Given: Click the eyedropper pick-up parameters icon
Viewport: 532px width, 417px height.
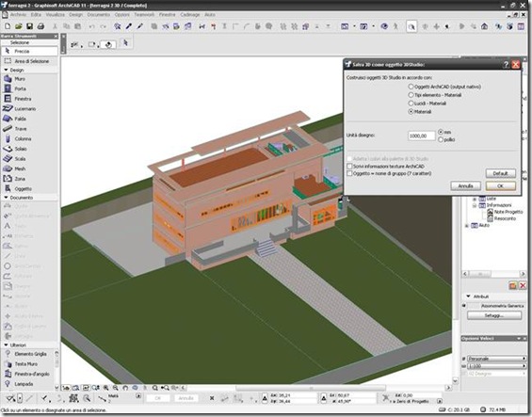Looking at the screenshot, I should 129,26.
